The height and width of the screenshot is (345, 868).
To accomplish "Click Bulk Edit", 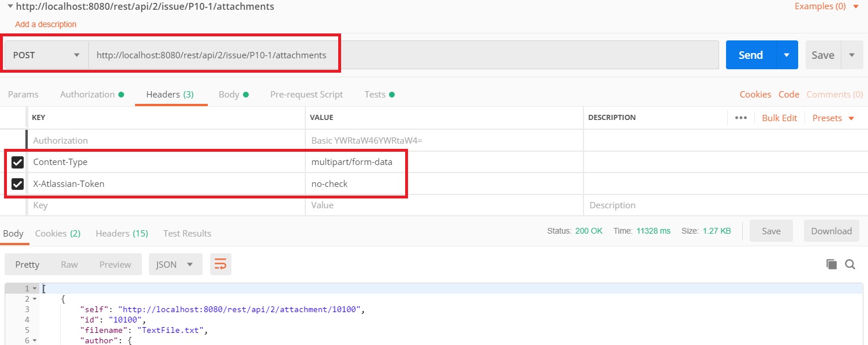I will pyautogui.click(x=779, y=118).
